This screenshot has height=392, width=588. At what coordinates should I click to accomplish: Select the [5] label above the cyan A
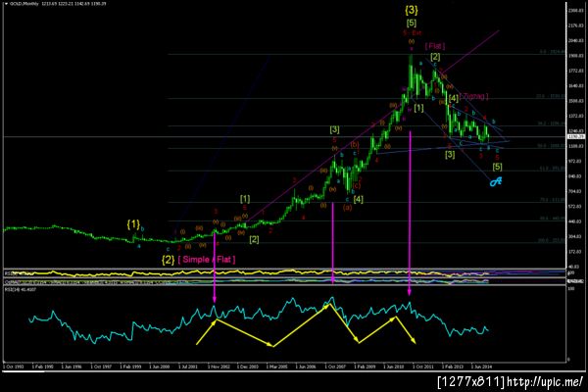coord(497,167)
